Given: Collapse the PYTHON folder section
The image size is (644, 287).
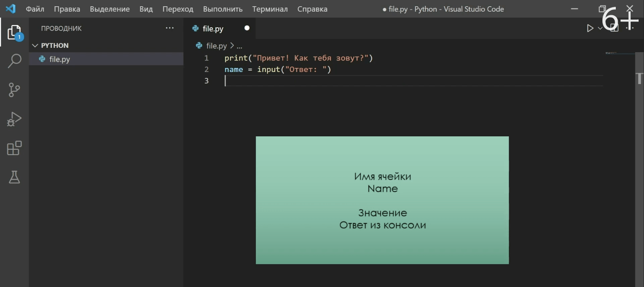Looking at the screenshot, I should click(35, 46).
